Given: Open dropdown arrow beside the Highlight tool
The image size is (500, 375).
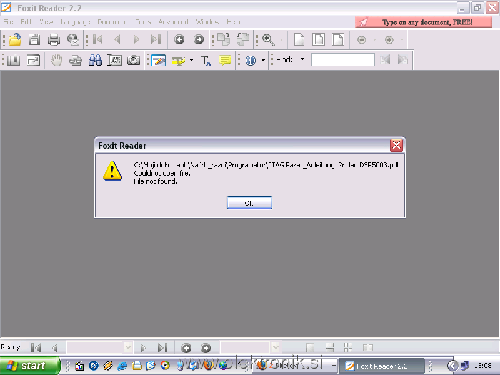Looking at the screenshot, I should point(191,60).
